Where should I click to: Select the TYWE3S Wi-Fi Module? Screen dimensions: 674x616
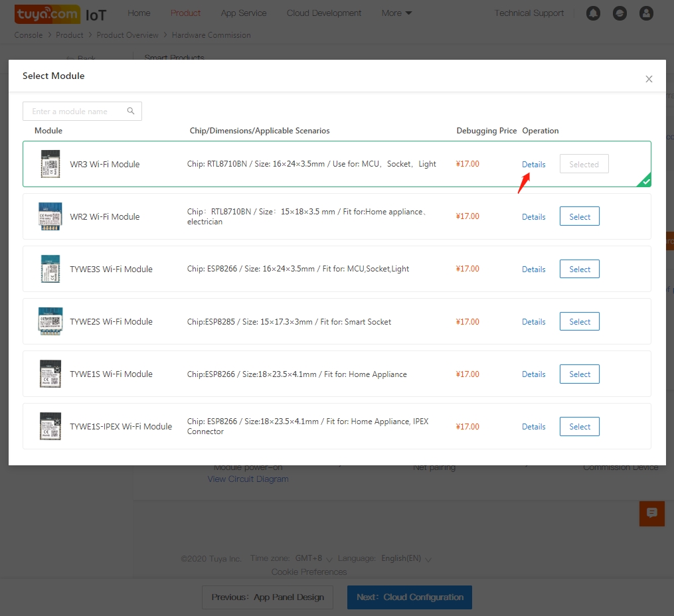(x=579, y=269)
